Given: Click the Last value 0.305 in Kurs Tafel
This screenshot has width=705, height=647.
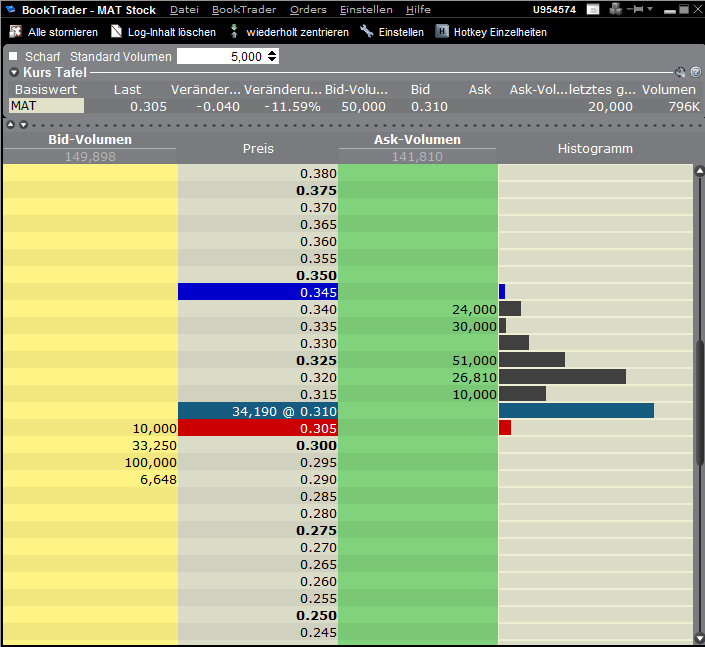Looking at the screenshot, I should tap(148, 107).
